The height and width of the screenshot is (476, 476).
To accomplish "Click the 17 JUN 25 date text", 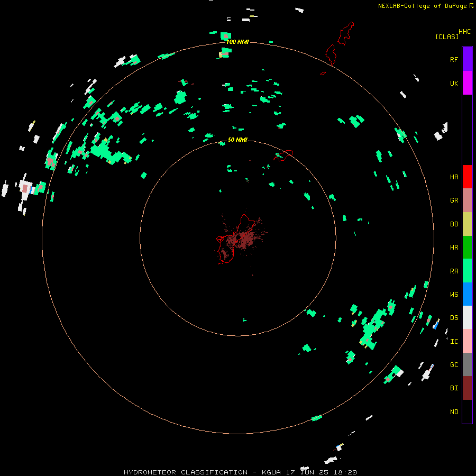I will (x=307, y=472).
